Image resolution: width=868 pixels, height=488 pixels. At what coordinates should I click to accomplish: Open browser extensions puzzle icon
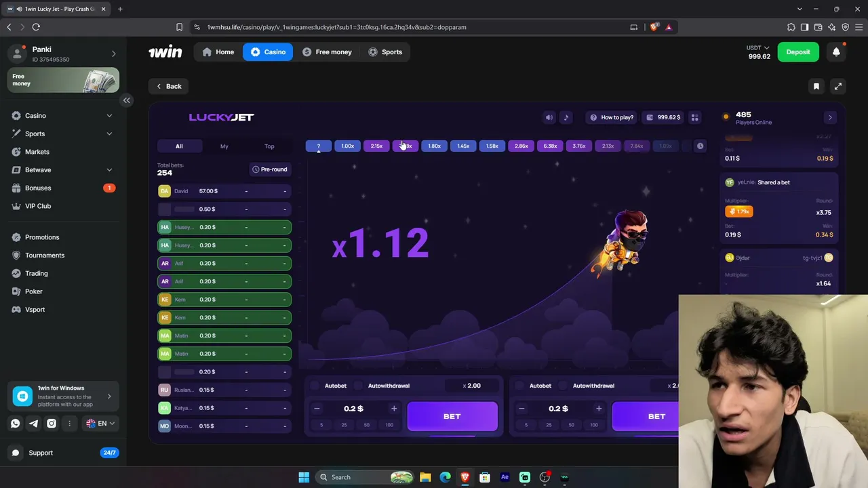pos(791,27)
